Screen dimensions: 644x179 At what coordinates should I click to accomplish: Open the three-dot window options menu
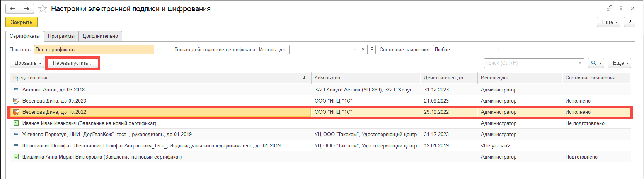point(621,8)
